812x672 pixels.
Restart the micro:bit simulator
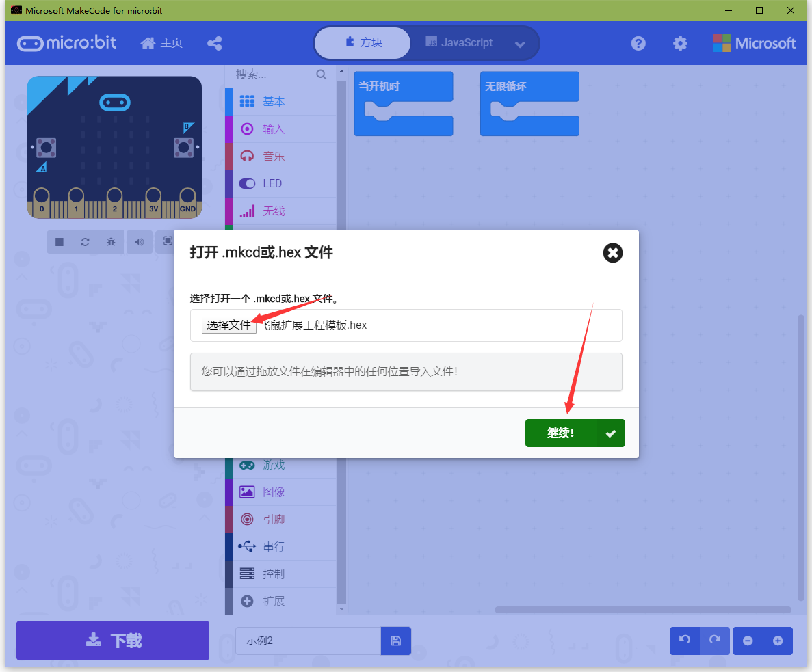85,241
